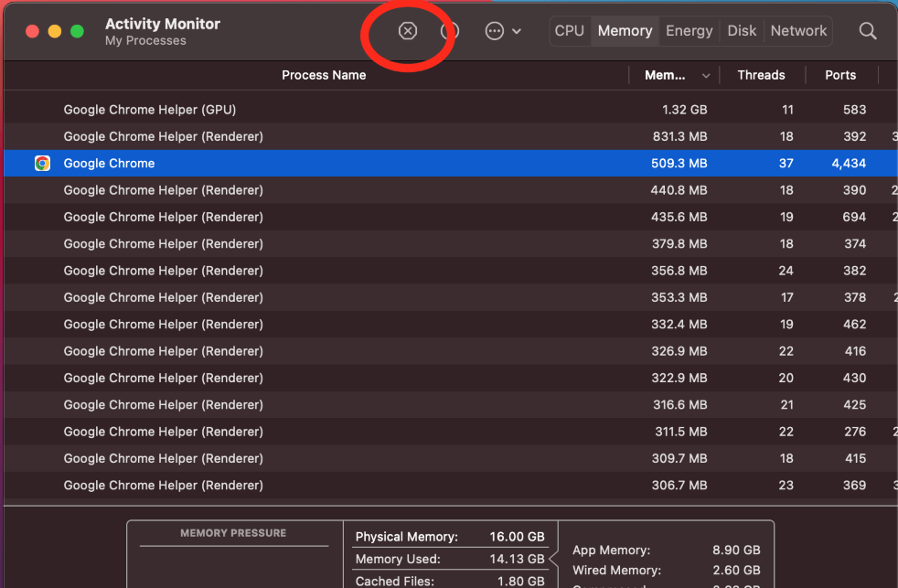The image size is (898, 588).
Task: Select the Renderer helper process using 306.7 MB
Action: tap(163, 486)
